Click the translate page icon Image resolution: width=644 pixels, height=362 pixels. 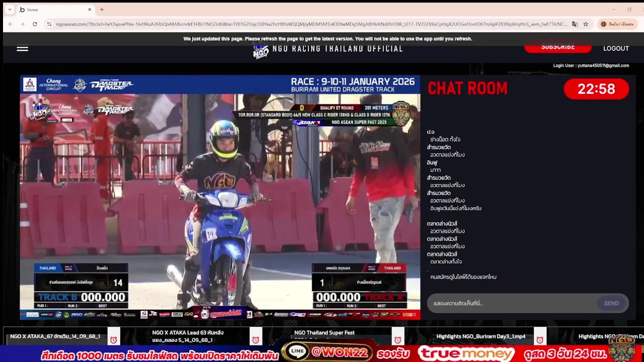575,24
